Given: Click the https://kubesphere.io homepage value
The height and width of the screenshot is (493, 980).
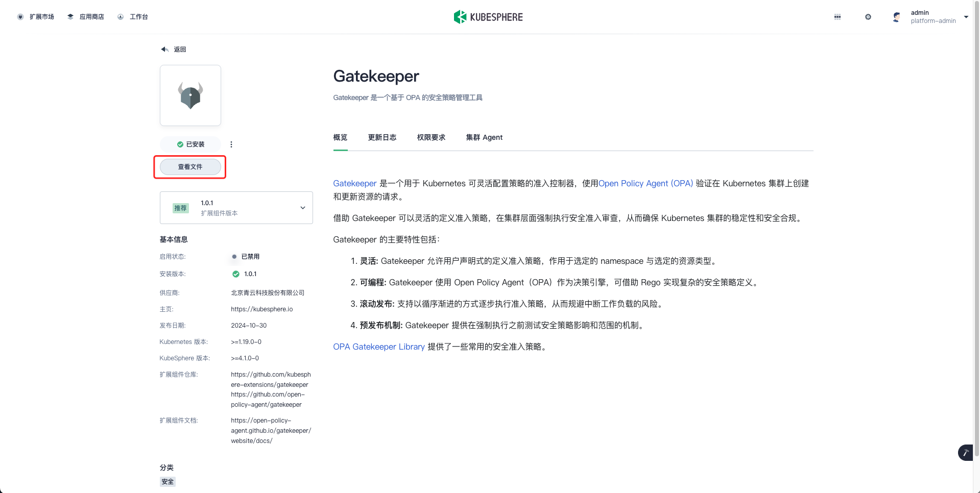Looking at the screenshot, I should point(261,309).
